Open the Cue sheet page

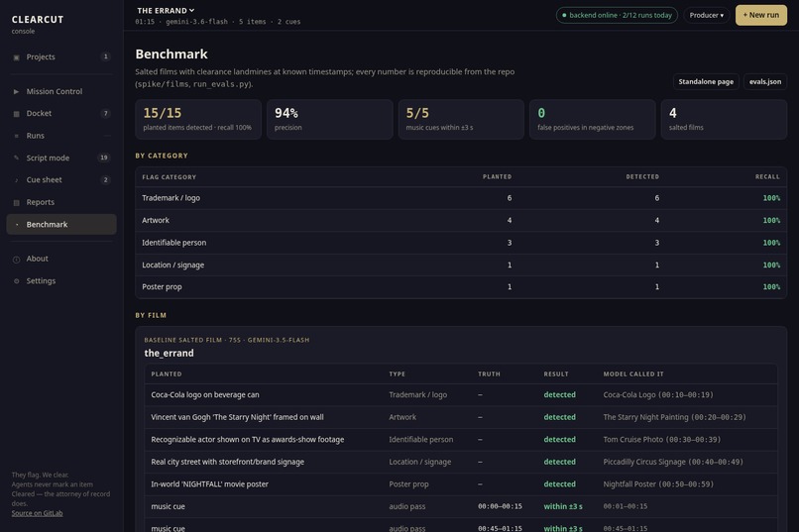tap(61, 180)
